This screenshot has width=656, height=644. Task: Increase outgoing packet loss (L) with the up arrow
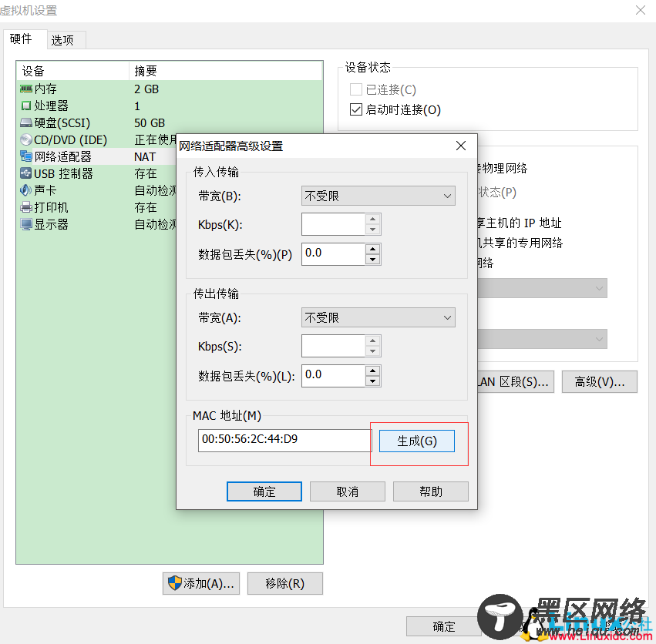pyautogui.click(x=373, y=371)
